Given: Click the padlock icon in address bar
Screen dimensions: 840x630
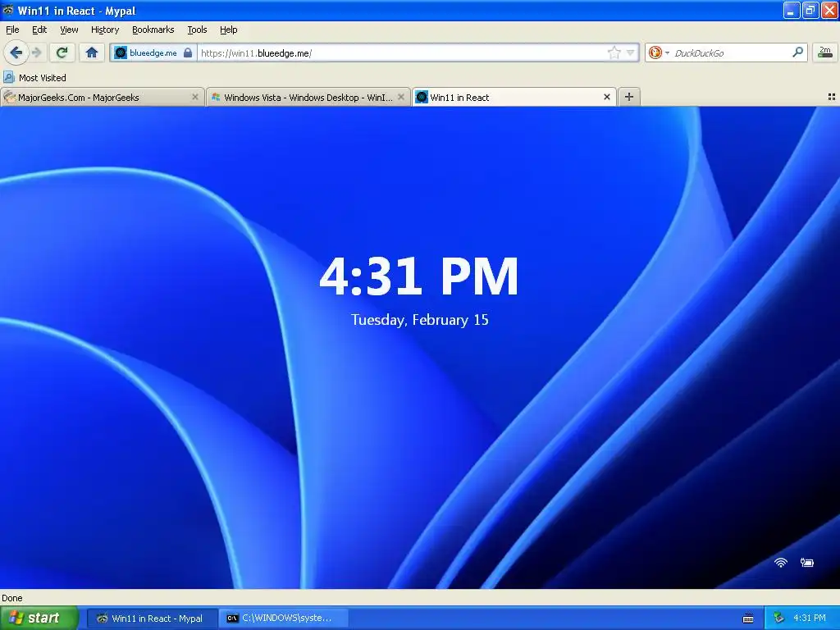Looking at the screenshot, I should point(188,53).
